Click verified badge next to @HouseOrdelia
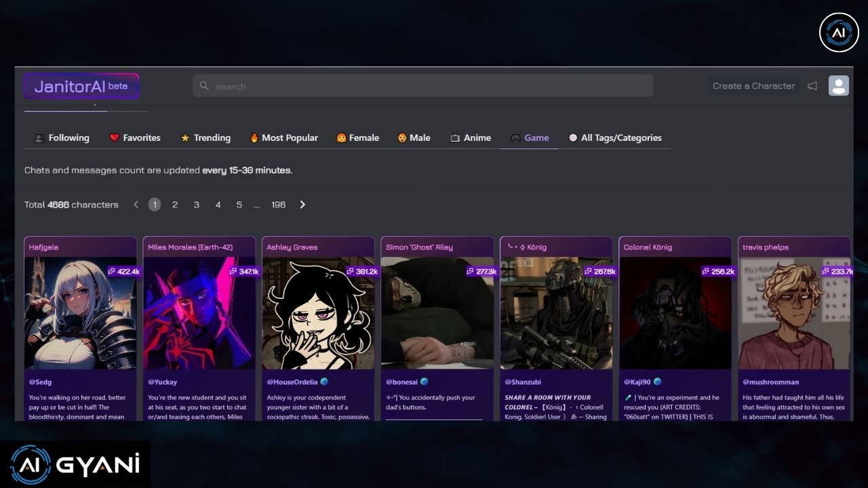 (324, 382)
